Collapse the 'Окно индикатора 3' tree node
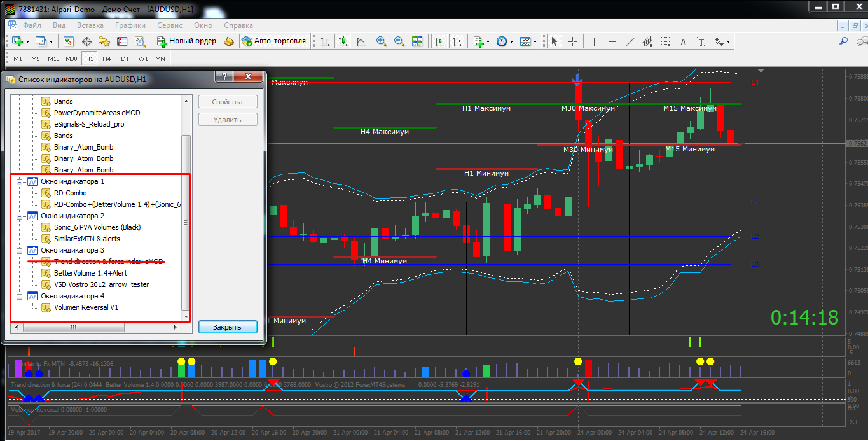The width and height of the screenshot is (868, 441). (x=19, y=251)
